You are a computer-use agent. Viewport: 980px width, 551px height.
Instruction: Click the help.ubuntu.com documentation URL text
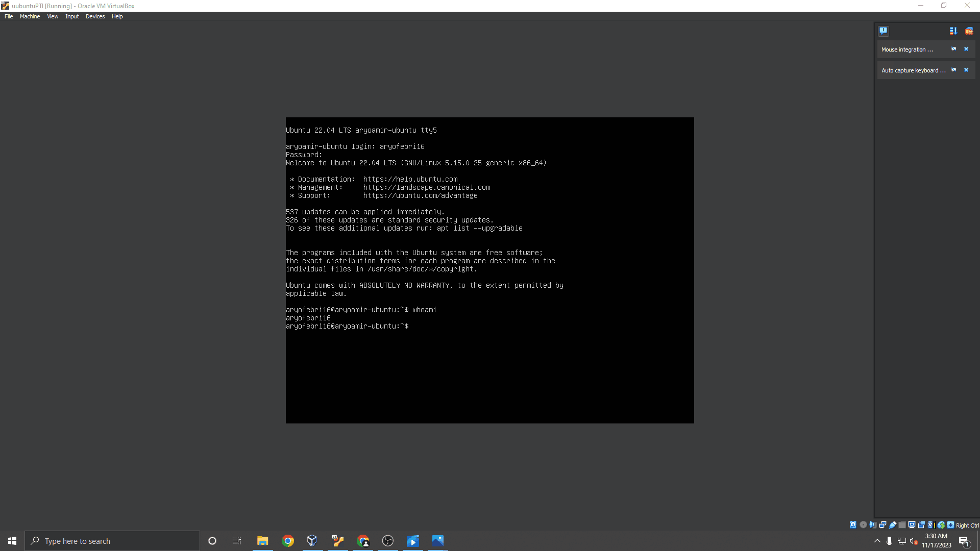(410, 179)
